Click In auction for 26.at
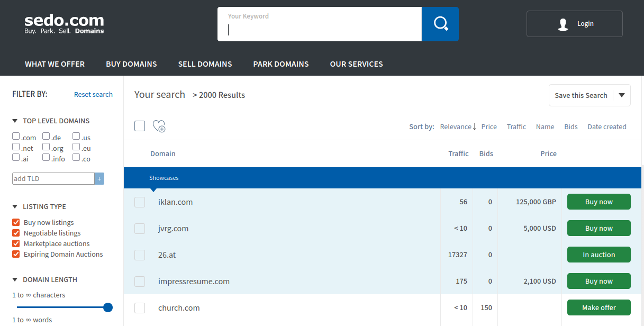 click(599, 255)
